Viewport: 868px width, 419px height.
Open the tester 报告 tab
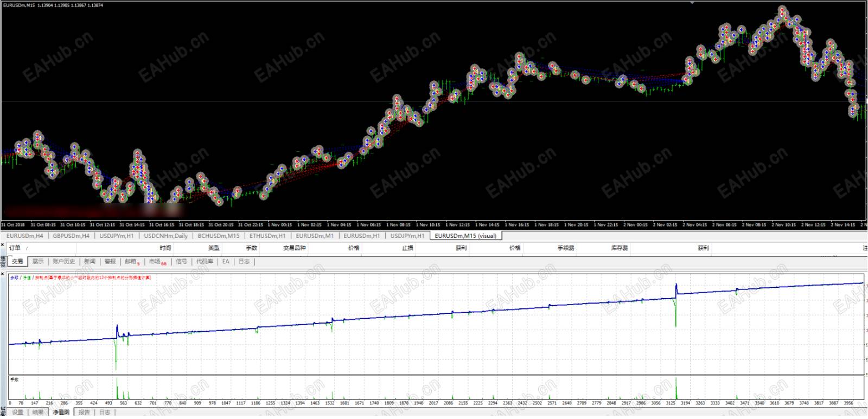(84, 412)
